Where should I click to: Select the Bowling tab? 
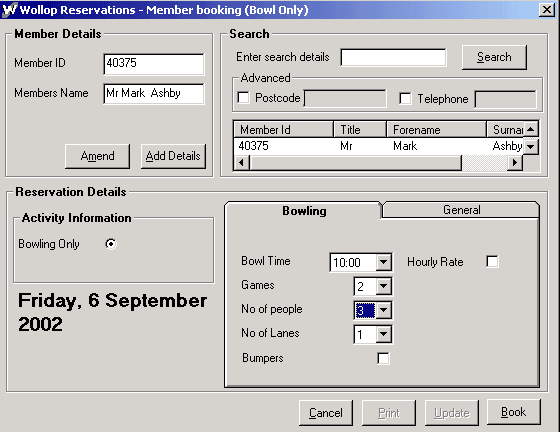(x=304, y=211)
